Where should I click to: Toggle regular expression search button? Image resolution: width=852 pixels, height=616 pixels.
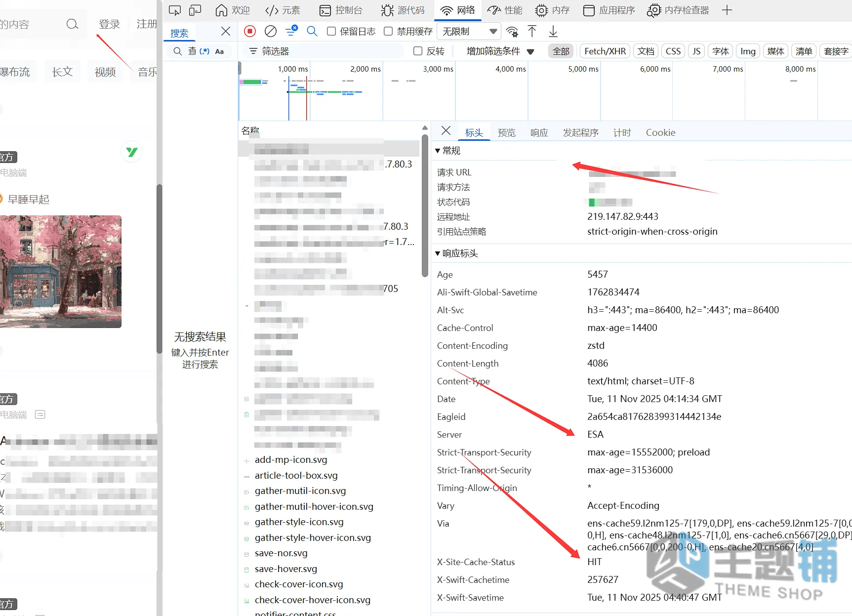tap(204, 51)
